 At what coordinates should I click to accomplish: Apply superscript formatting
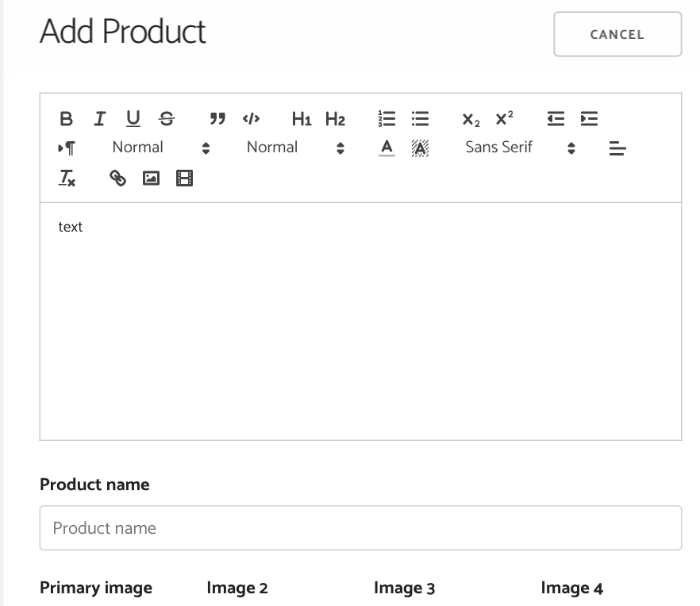(504, 119)
